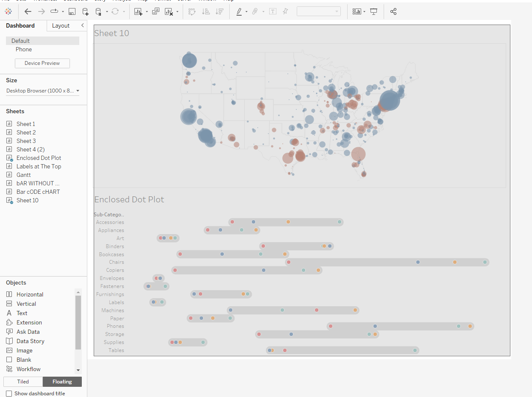This screenshot has width=532, height=397.
Task: Select Sheet 1 in the Sheets list
Action: click(26, 124)
